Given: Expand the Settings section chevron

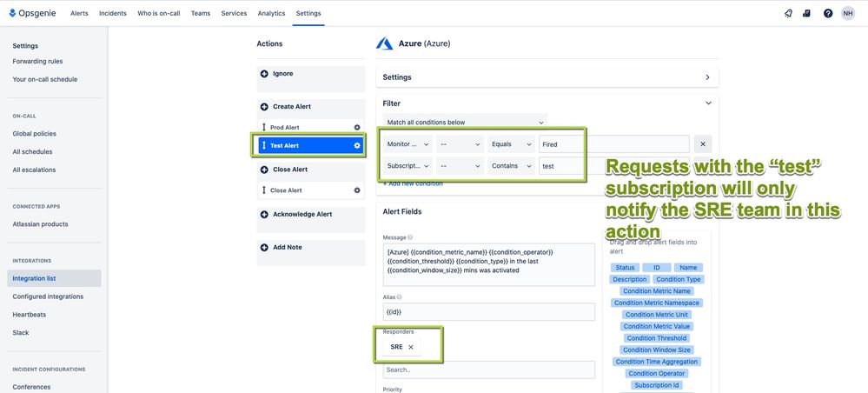Looking at the screenshot, I should coord(707,77).
